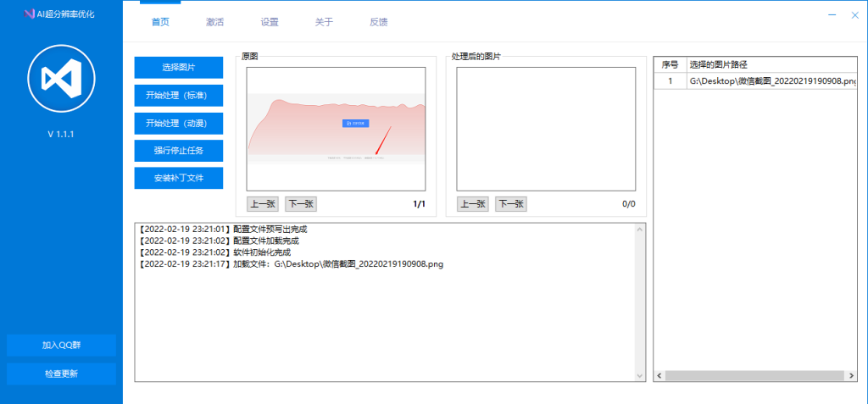Click the small app logo beside AI超分辨率优化
Screen dimensions: 868x404
coord(30,14)
